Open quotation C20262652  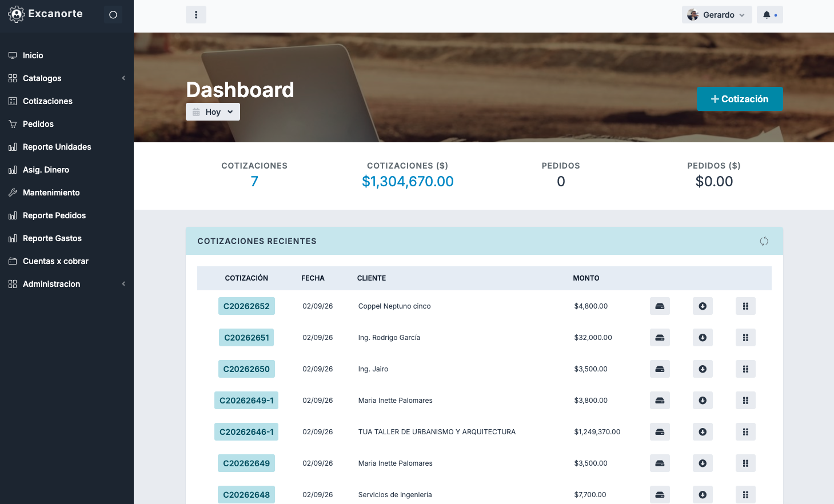point(246,306)
